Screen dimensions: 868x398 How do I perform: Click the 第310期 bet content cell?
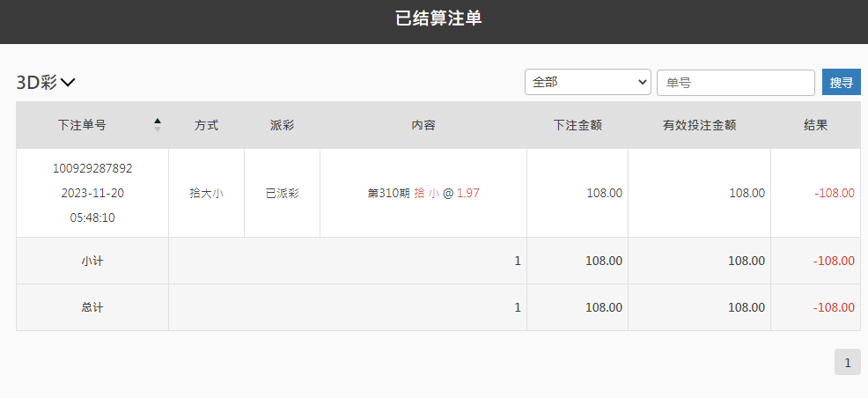pyautogui.click(x=423, y=193)
